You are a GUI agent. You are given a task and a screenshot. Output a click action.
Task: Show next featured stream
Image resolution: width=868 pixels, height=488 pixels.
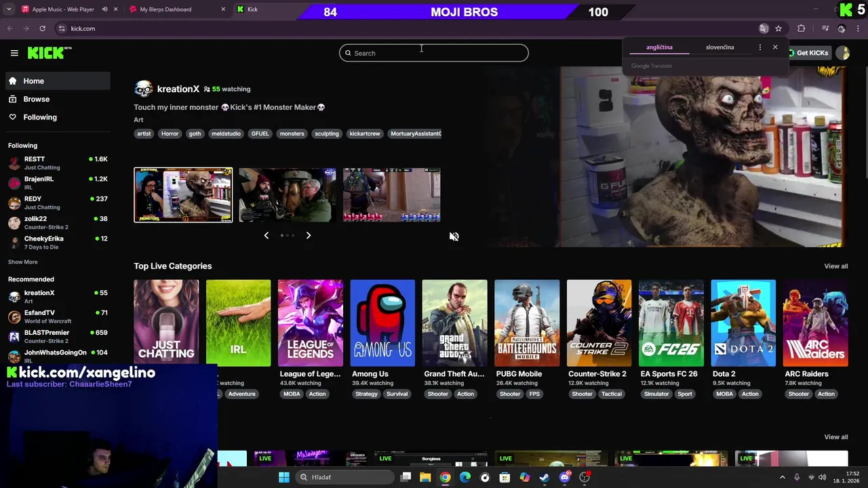coord(308,235)
